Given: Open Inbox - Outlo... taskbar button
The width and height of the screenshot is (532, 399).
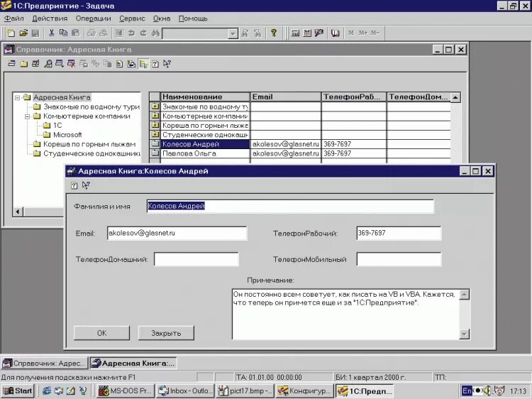Looking at the screenshot, I should [186, 391].
